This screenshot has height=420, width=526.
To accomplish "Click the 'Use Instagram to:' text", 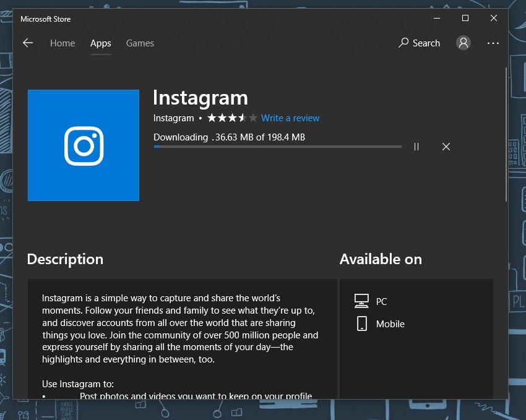I will 78,384.
